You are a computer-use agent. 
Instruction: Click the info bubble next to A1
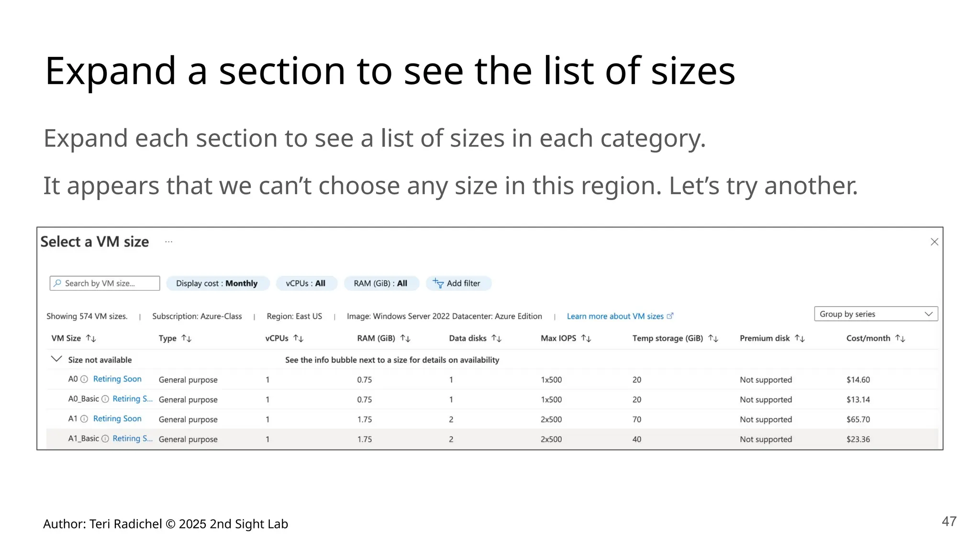84,419
